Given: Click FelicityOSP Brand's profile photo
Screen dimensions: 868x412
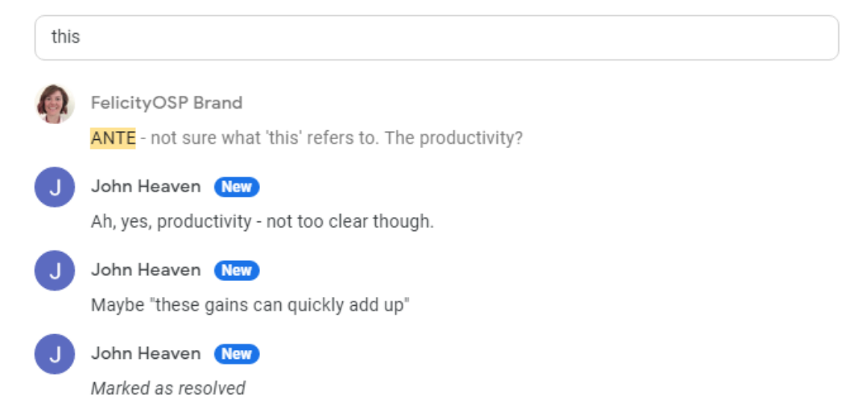Looking at the screenshot, I should click(x=55, y=104).
